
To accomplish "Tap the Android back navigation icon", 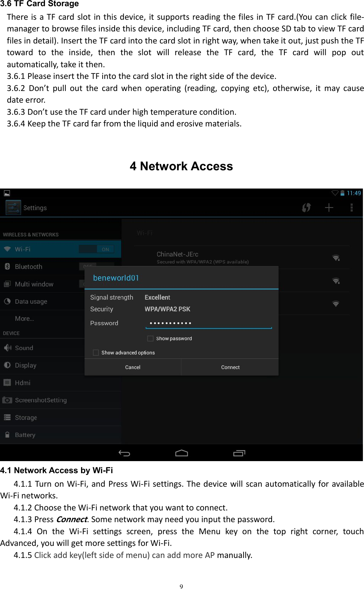I will [x=124, y=453].
